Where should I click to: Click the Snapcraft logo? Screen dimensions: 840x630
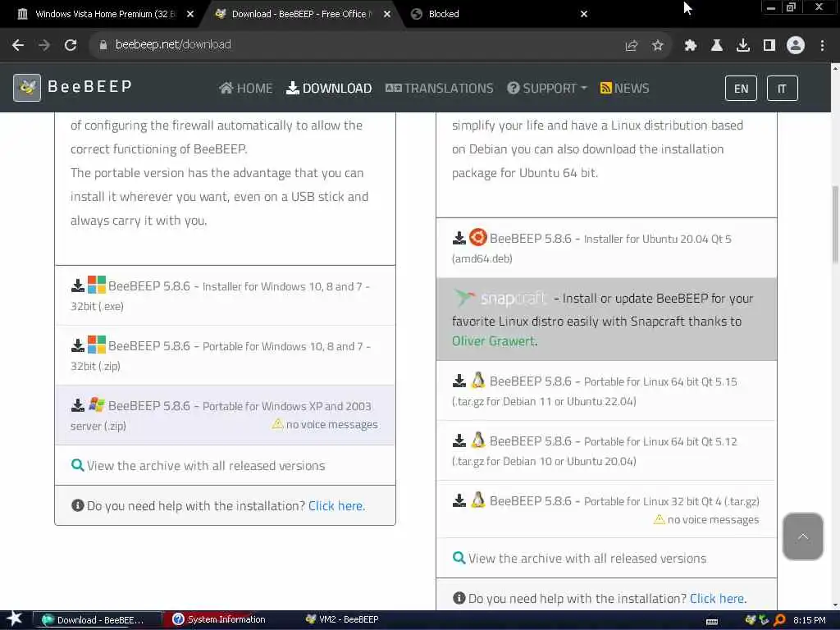coord(500,298)
